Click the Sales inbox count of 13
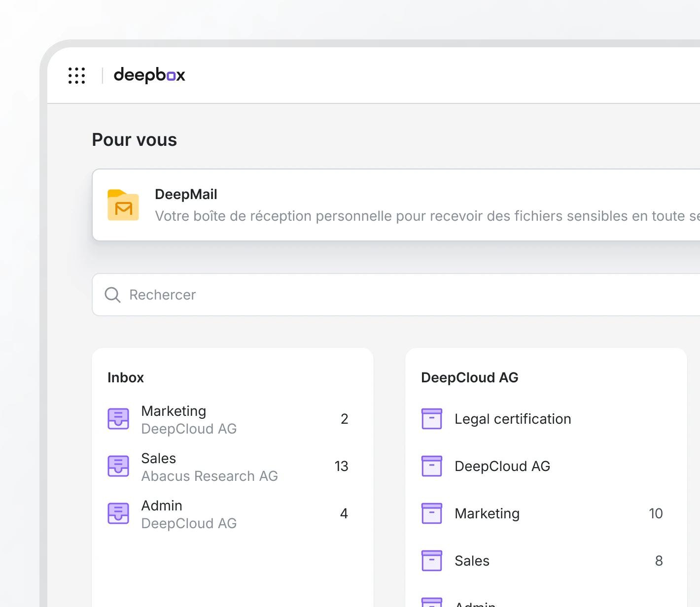Viewport: 700px width, 607px height. 341,466
